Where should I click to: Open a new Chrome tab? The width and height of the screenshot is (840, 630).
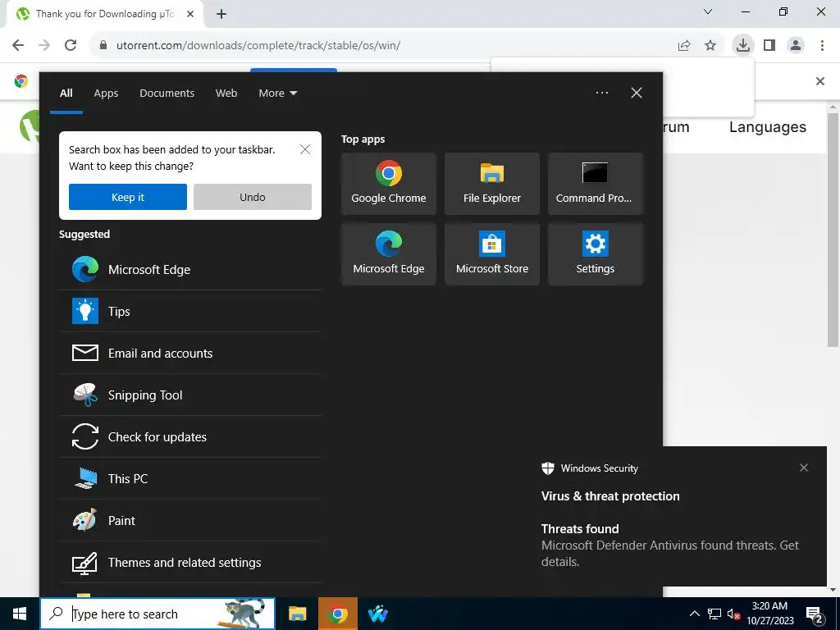click(221, 14)
